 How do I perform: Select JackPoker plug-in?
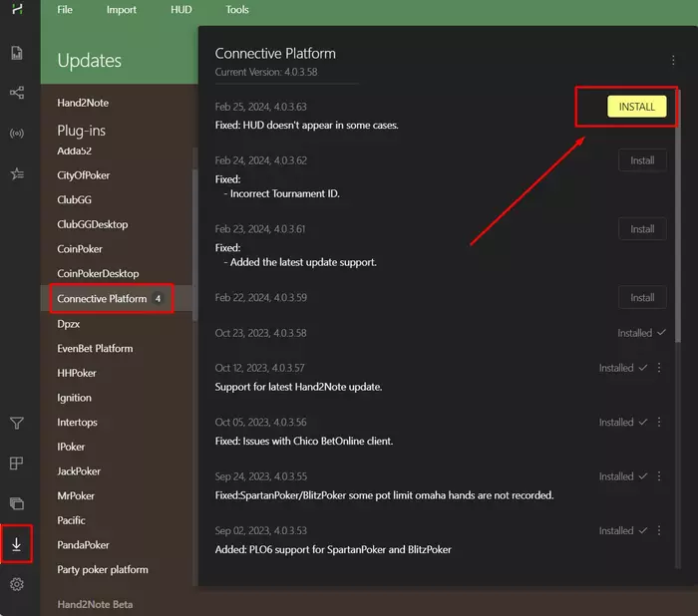[x=79, y=470]
